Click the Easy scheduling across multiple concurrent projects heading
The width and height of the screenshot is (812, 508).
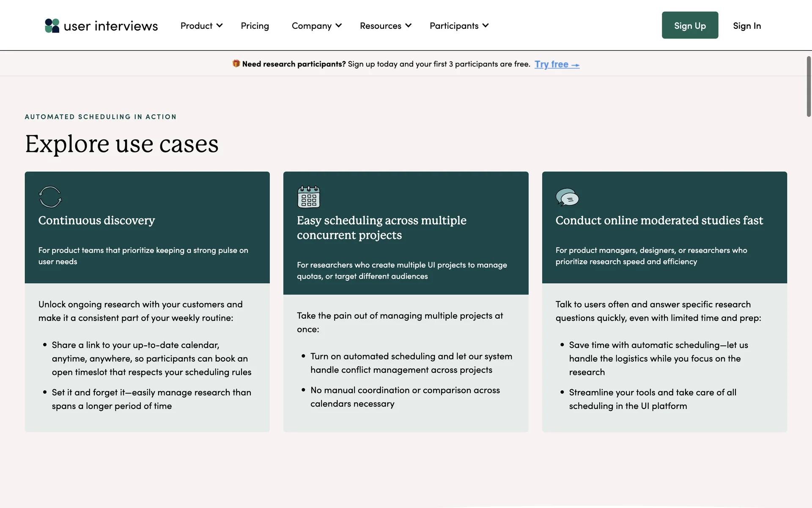click(x=381, y=227)
